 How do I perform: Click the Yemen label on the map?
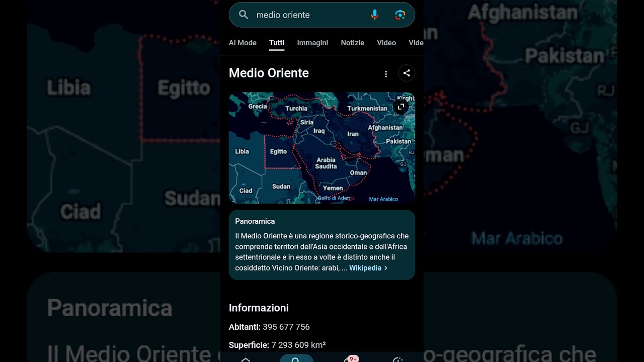point(333,189)
